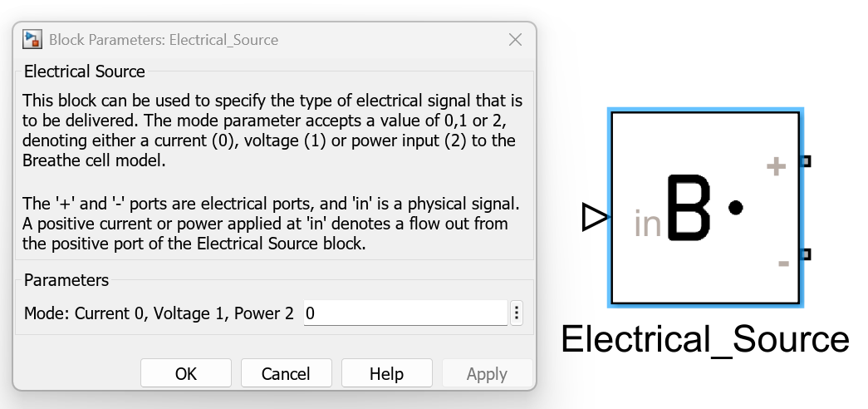Click the Parameters section heading
Image resolution: width=868 pixels, height=409 pixels.
(66, 280)
